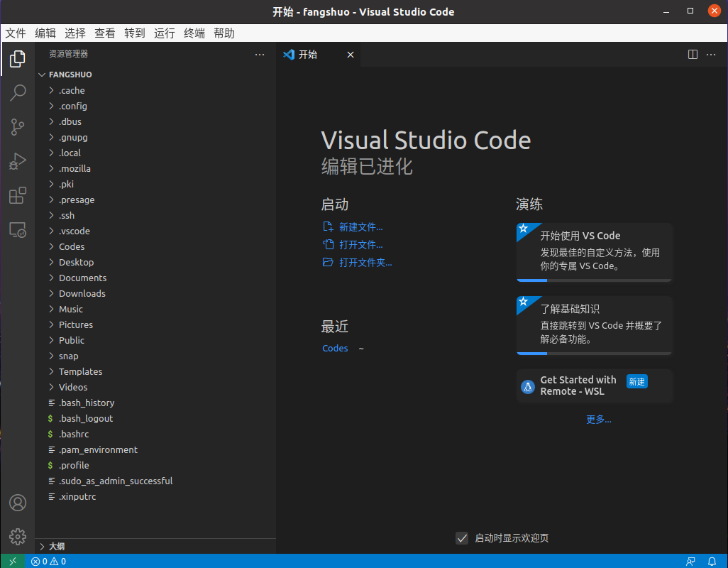Open the Remote Explorer icon
This screenshot has height=568, width=728.
coord(18,230)
